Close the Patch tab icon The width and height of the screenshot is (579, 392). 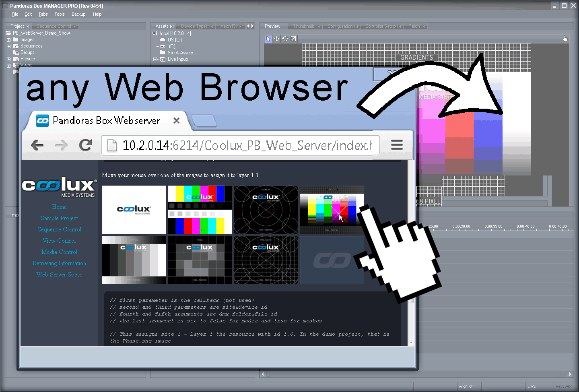[423, 27]
